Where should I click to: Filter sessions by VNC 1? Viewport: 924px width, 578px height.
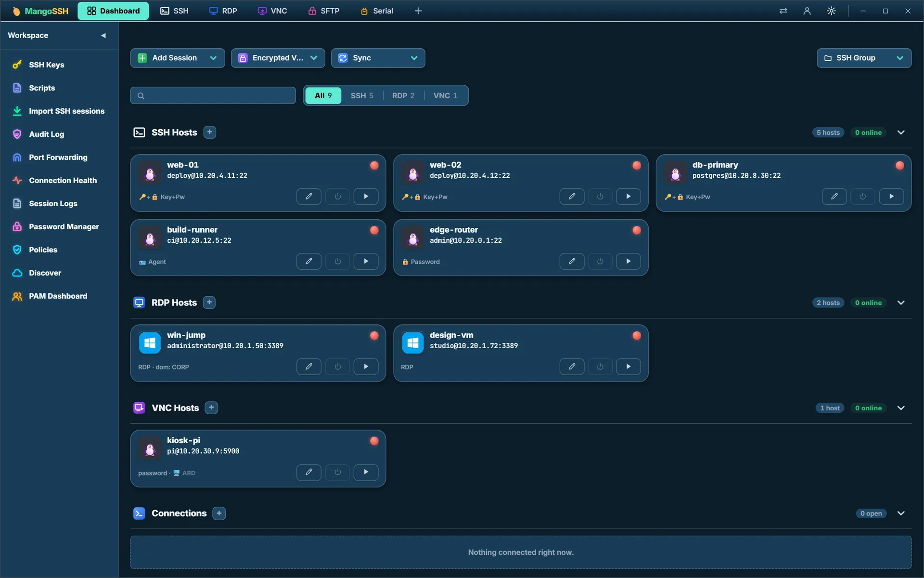(x=445, y=95)
